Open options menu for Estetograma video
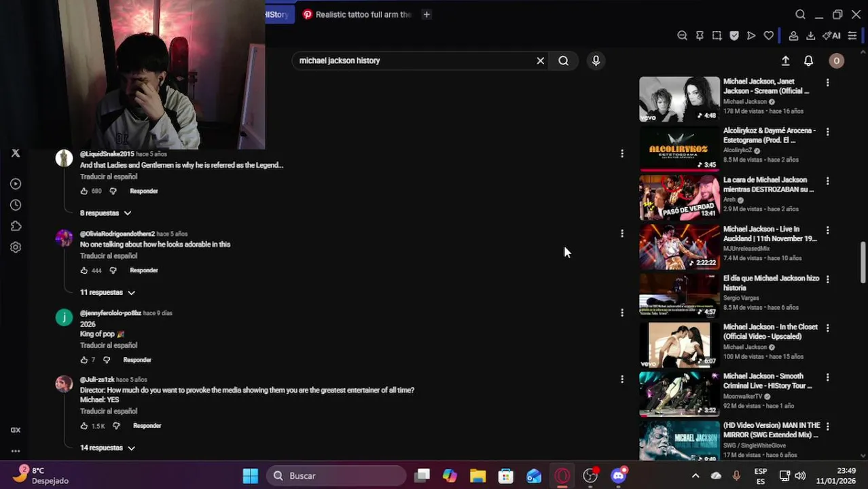 (827, 132)
